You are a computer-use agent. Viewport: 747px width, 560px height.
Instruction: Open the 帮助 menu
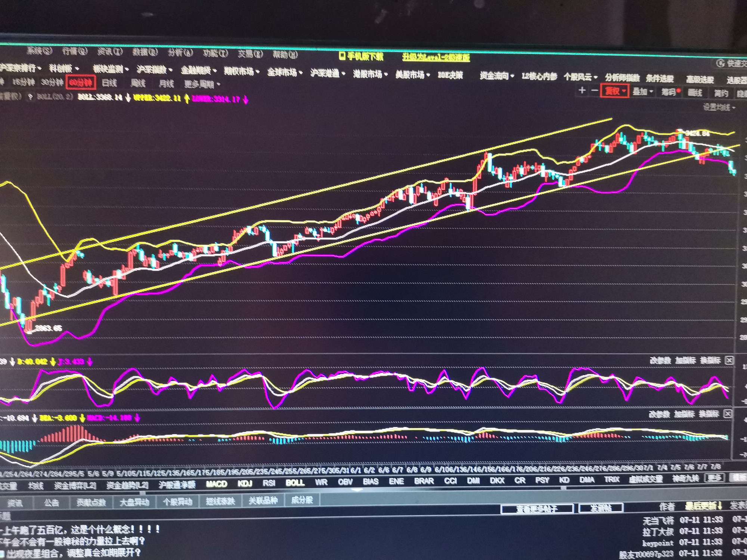pos(285,55)
